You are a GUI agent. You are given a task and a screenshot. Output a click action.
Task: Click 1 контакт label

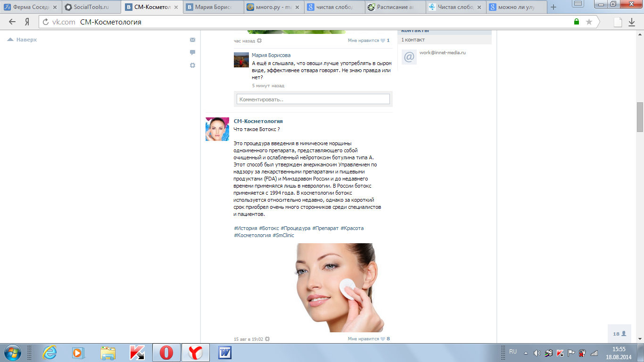click(413, 40)
